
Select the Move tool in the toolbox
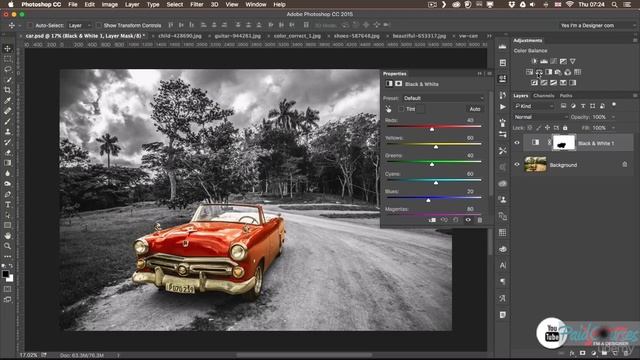7,49
